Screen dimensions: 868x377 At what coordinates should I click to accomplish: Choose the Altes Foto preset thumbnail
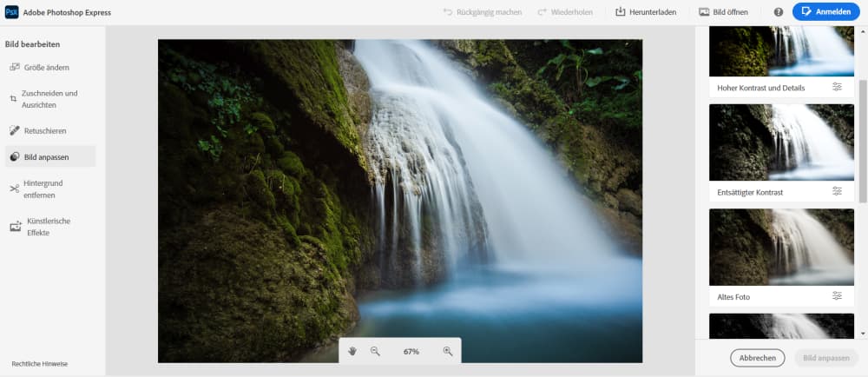point(781,247)
